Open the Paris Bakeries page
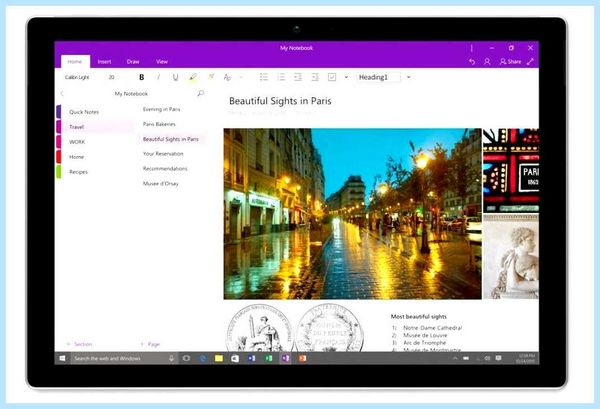The height and width of the screenshot is (409, 600). coord(159,124)
